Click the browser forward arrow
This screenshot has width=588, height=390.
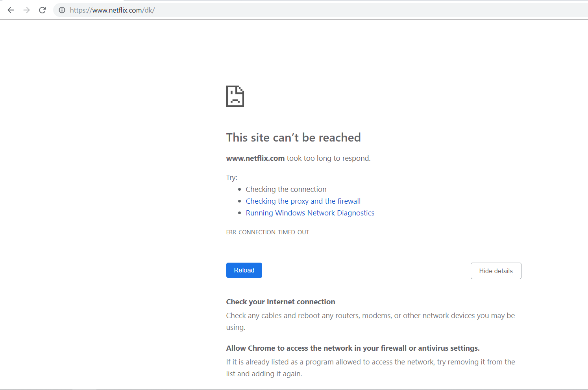[26, 10]
